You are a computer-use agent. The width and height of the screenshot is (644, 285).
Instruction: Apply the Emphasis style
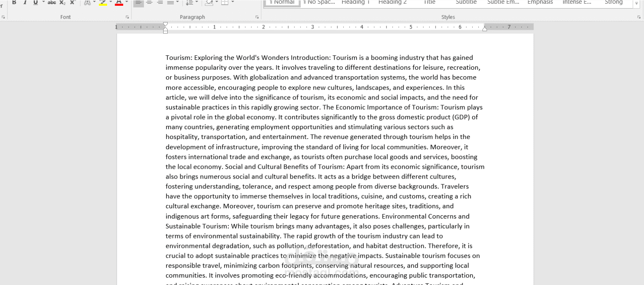pyautogui.click(x=540, y=2)
